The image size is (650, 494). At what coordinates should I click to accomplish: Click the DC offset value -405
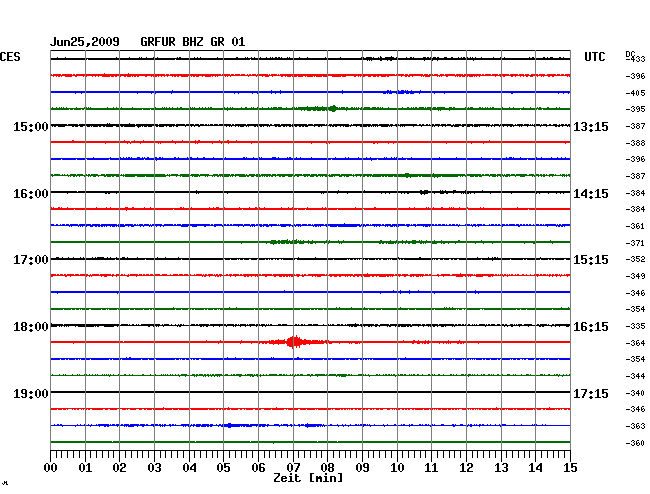pos(635,93)
